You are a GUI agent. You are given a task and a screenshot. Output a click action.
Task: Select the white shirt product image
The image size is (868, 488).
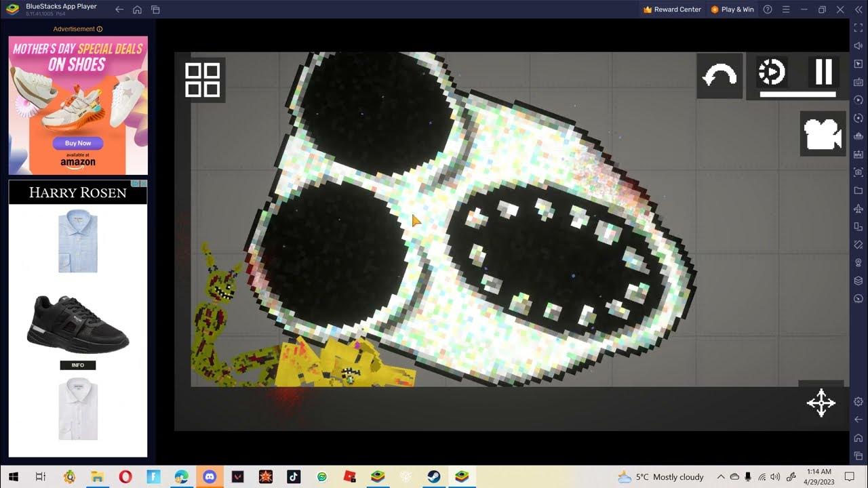coord(78,409)
